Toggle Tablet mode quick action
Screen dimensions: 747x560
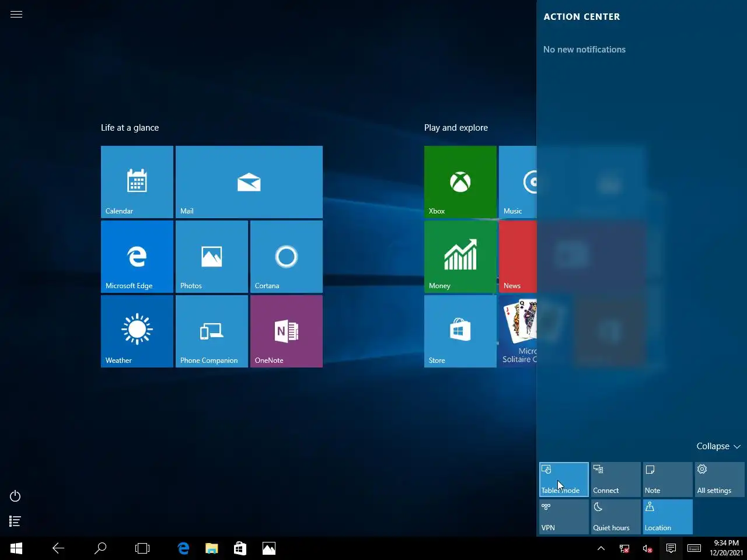tap(564, 480)
